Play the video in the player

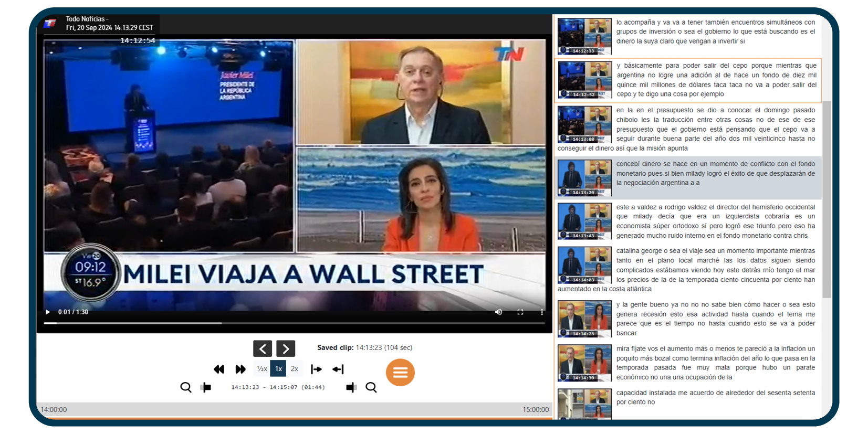[48, 312]
